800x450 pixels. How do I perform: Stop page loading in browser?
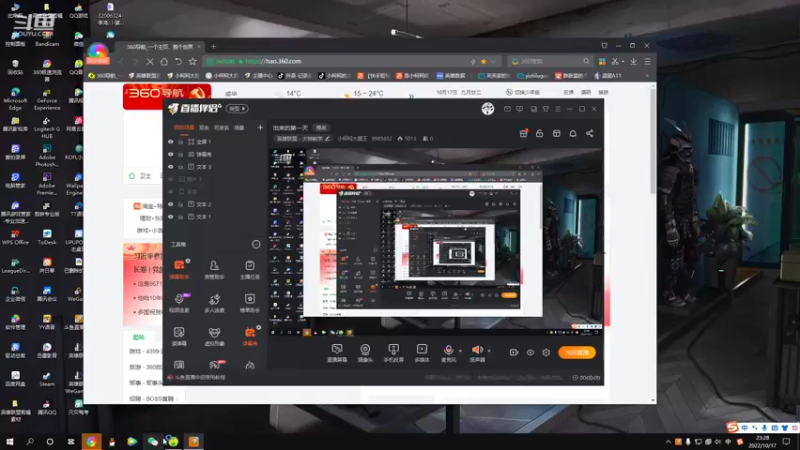click(x=149, y=62)
